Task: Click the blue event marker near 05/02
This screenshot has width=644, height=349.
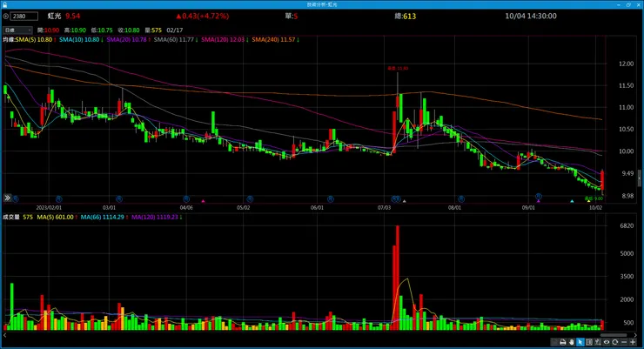Action: pyautogui.click(x=249, y=199)
